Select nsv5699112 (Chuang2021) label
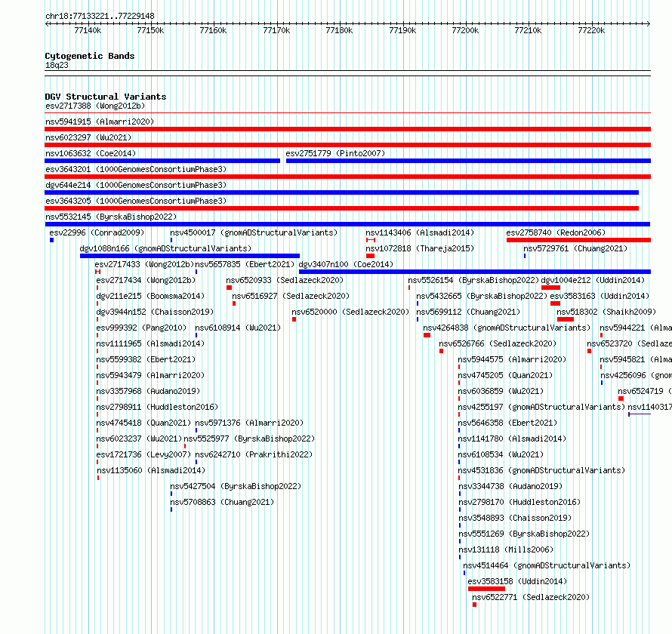672x634 pixels. [x=468, y=312]
